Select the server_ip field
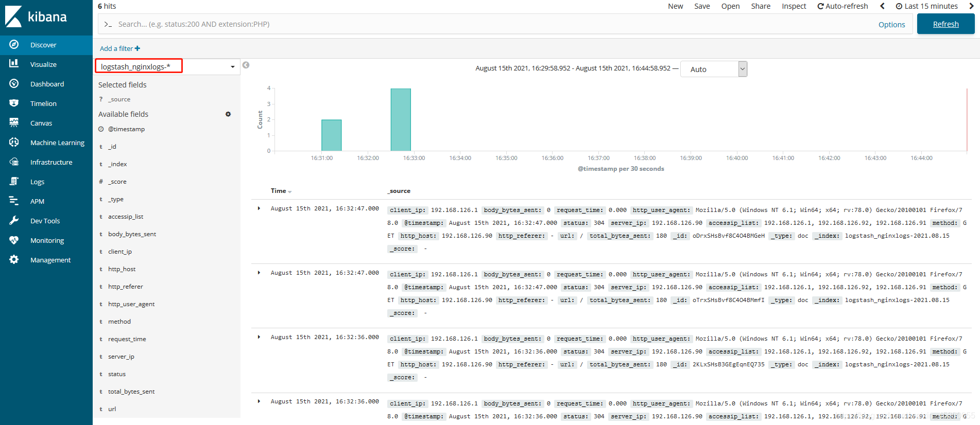Viewport: 980px width, 425px height. click(121, 357)
